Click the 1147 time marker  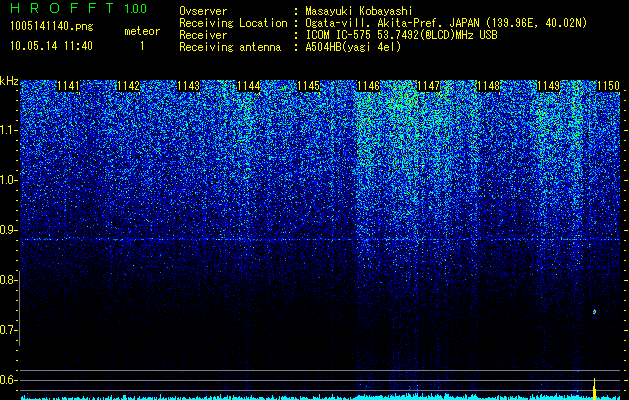point(428,86)
